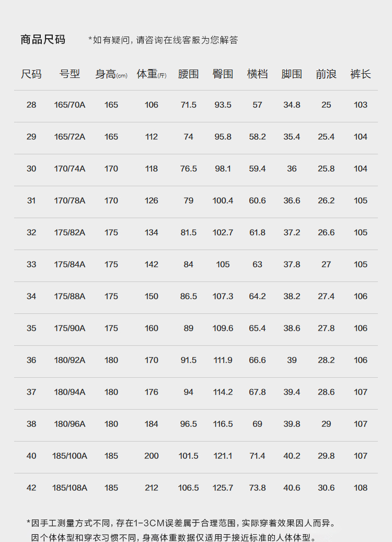Select size 42 in last row
This screenshot has width=392, height=542.
31,488
